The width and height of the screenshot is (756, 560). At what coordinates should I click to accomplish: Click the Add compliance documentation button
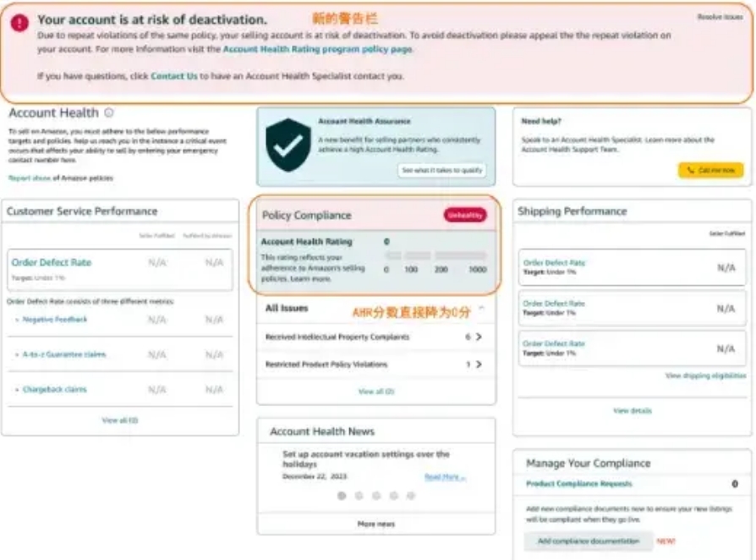point(589,541)
